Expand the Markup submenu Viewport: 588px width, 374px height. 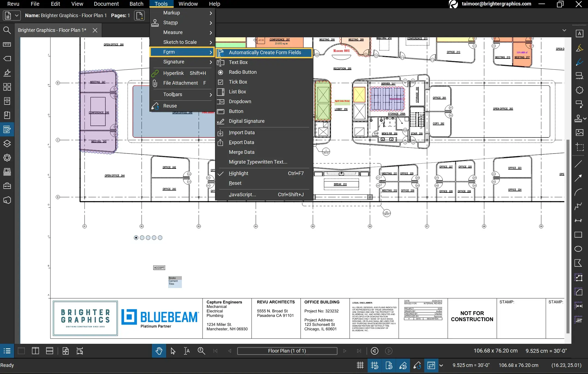[182, 13]
